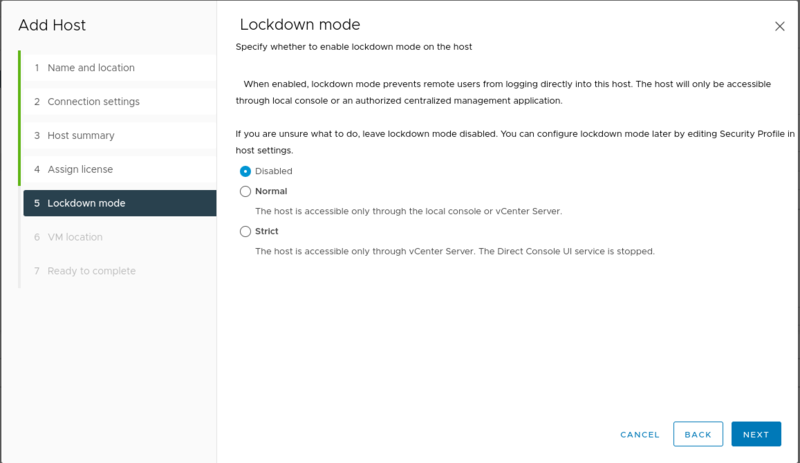Screen dimensions: 800x463
Task: Go to step 1 Name and location
Action: pos(90,68)
